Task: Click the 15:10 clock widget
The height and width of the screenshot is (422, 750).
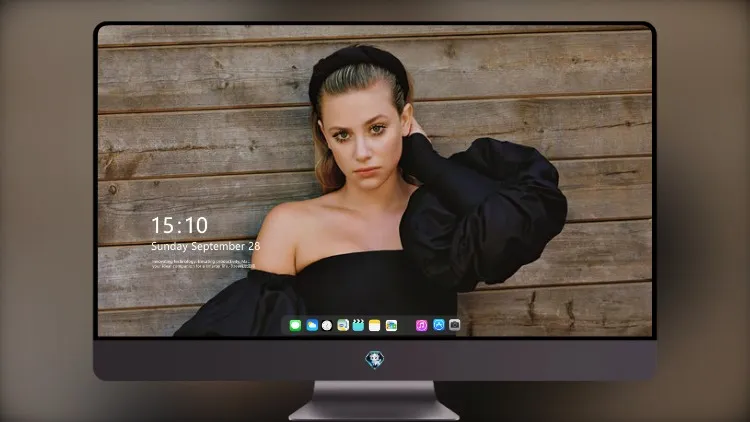Action: [x=179, y=225]
